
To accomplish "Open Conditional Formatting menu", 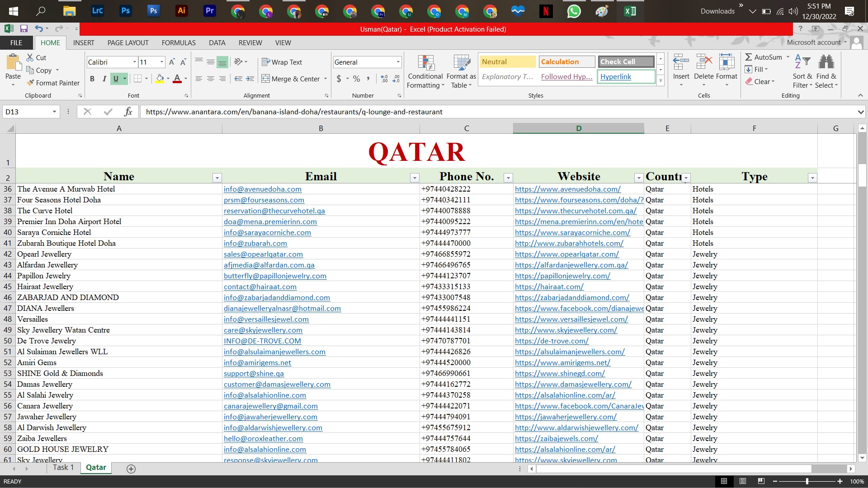I will click(425, 71).
